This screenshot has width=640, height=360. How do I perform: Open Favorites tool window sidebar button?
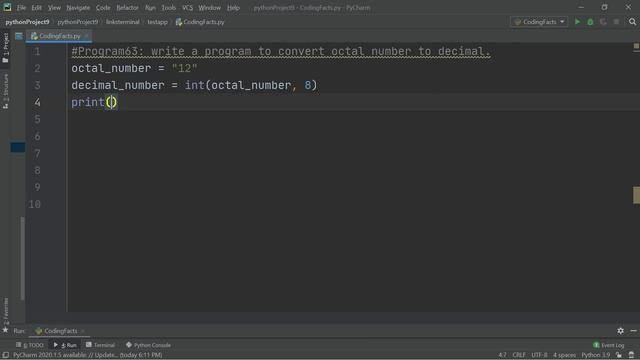click(5, 310)
